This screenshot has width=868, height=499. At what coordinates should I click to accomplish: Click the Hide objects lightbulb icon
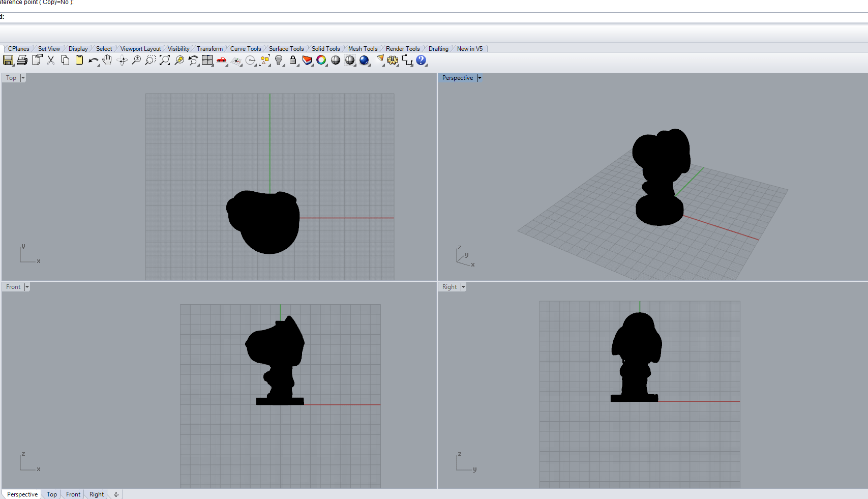[279, 60]
